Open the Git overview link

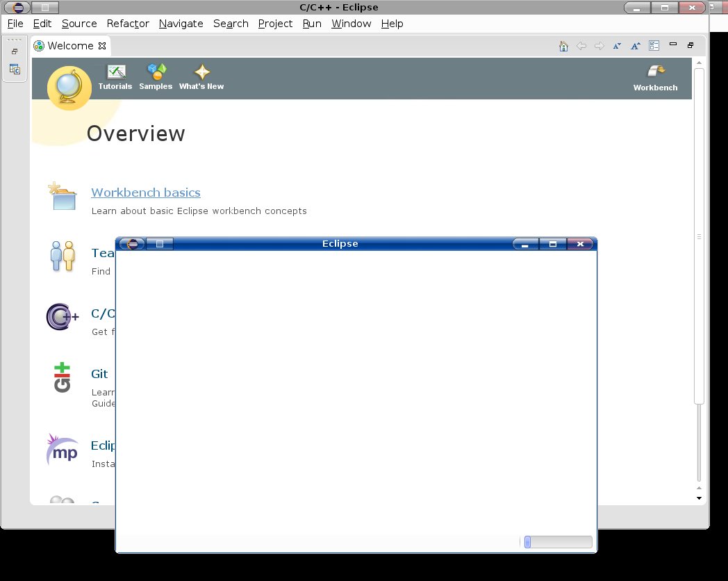point(99,374)
